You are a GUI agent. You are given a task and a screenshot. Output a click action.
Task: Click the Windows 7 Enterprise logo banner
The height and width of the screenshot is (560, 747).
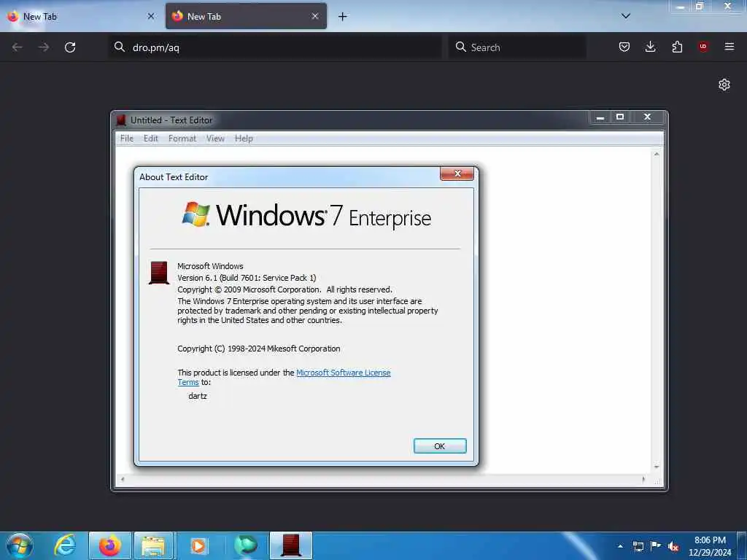click(306, 215)
